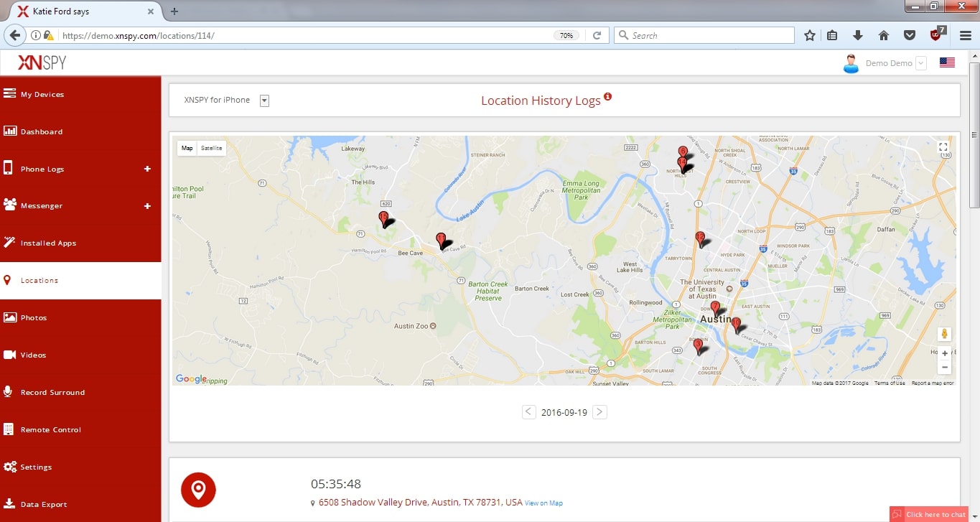Click View on Map link
The width and height of the screenshot is (980, 522).
click(x=543, y=503)
